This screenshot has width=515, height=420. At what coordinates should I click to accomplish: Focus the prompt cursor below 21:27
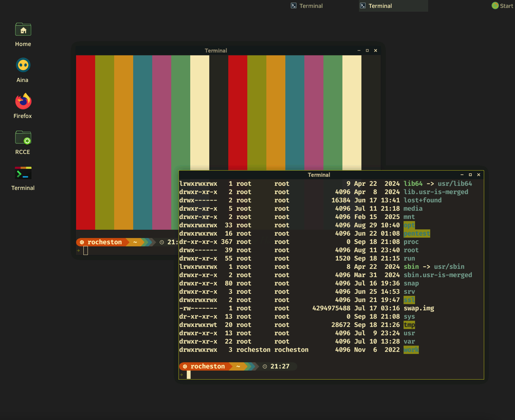[188, 375]
